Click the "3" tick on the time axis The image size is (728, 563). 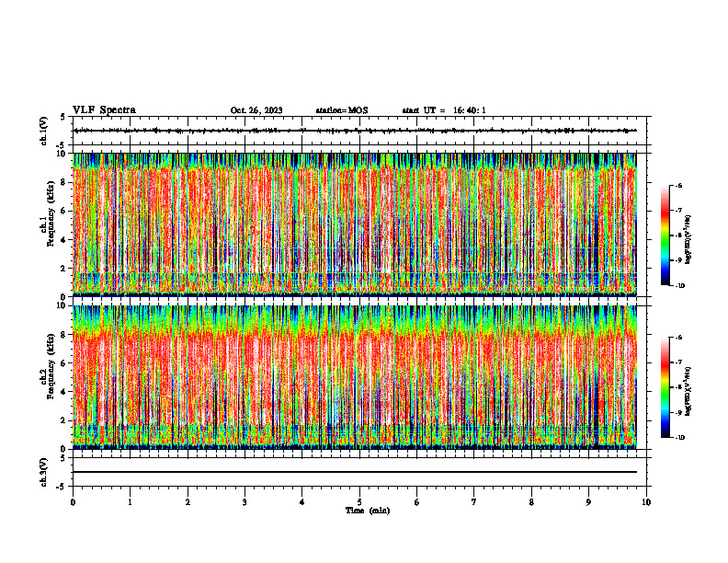click(245, 502)
